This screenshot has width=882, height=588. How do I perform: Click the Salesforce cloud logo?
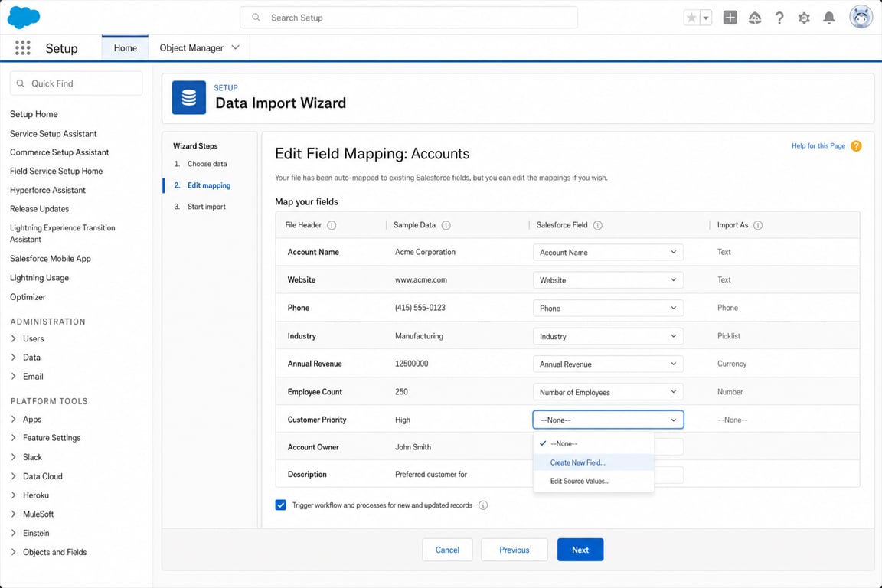tap(23, 18)
